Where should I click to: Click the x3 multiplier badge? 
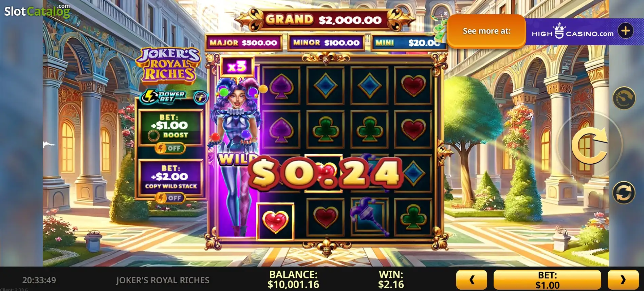(x=237, y=67)
